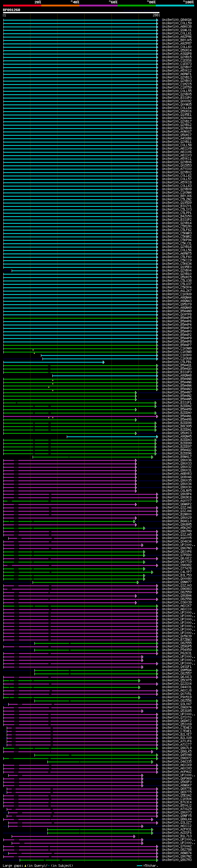Select label UniRef100_A9QN48
197x868 pixels.
pyautogui.click(x=177, y=376)
